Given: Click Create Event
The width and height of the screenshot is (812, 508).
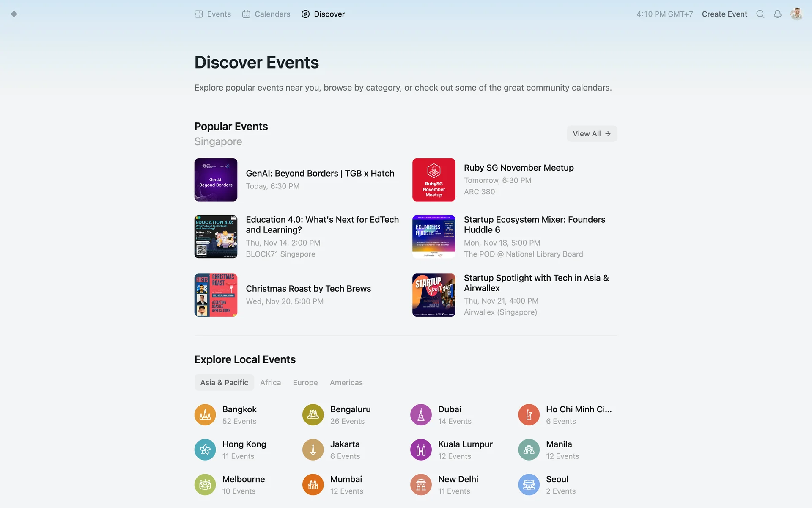Looking at the screenshot, I should [x=724, y=14].
